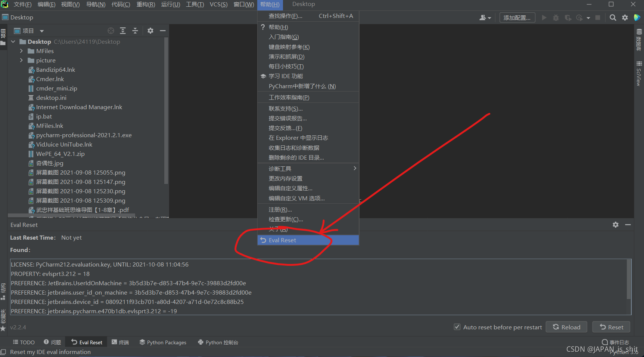Image resolution: width=644 pixels, height=357 pixels.
Task: Click the expand all icon in Project panel
Action: point(123,31)
